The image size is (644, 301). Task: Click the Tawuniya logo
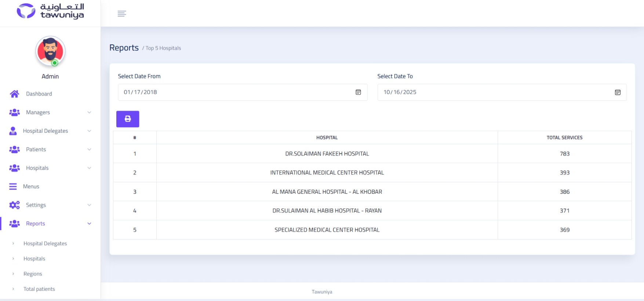50,11
